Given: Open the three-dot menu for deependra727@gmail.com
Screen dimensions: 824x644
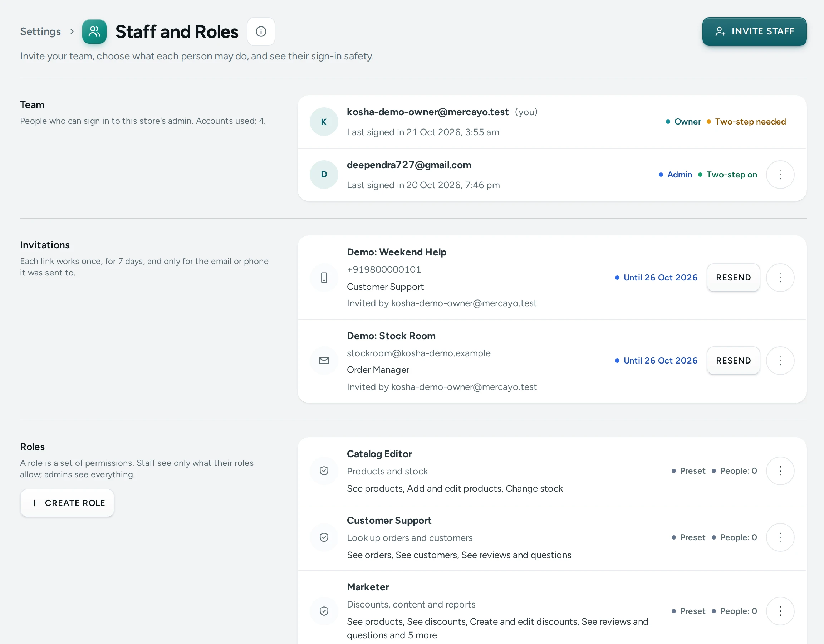Looking at the screenshot, I should pos(780,174).
